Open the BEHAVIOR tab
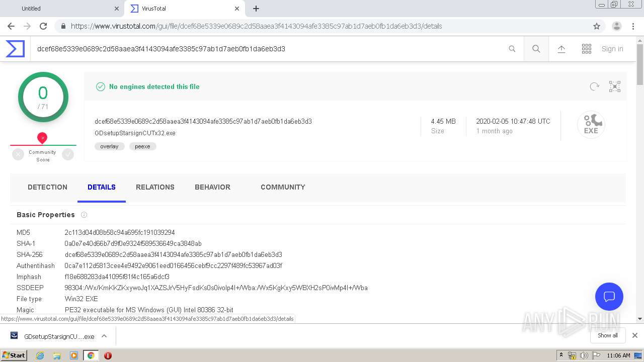Viewport: 644px width, 362px height. pos(212,187)
